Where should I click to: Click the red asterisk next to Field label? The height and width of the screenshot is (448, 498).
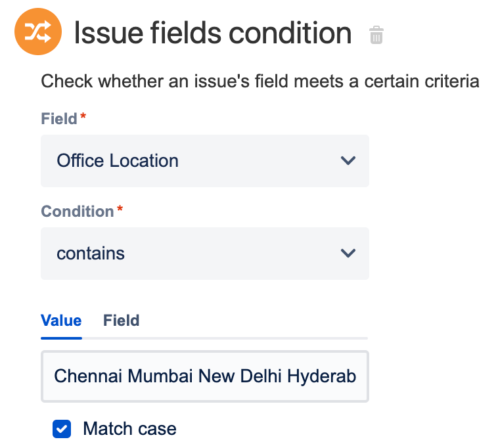coord(83,116)
